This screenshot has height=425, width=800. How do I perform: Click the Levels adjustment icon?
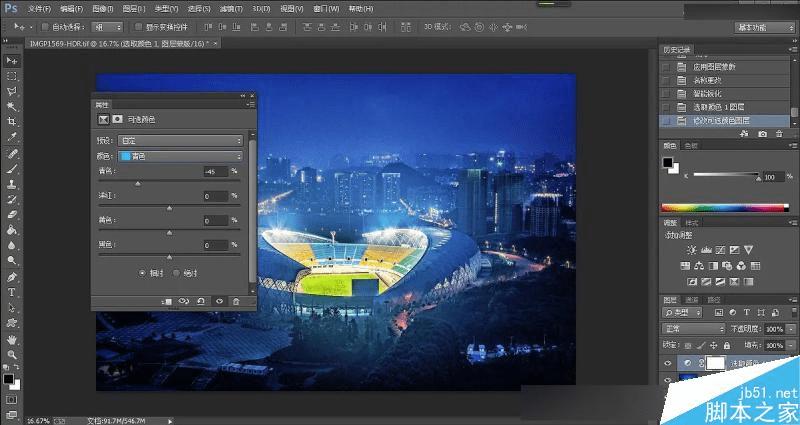point(706,250)
